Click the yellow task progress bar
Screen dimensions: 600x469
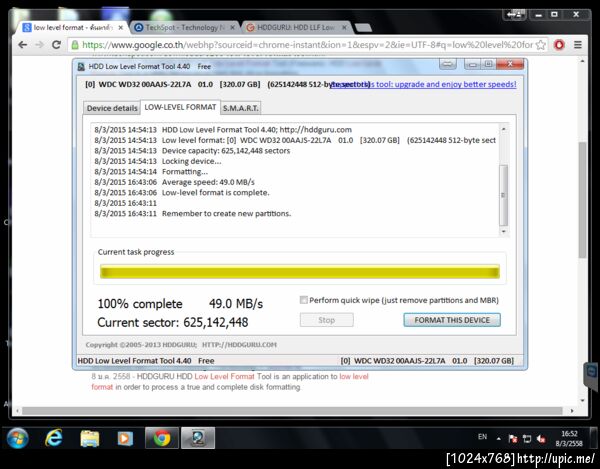[x=300, y=272]
